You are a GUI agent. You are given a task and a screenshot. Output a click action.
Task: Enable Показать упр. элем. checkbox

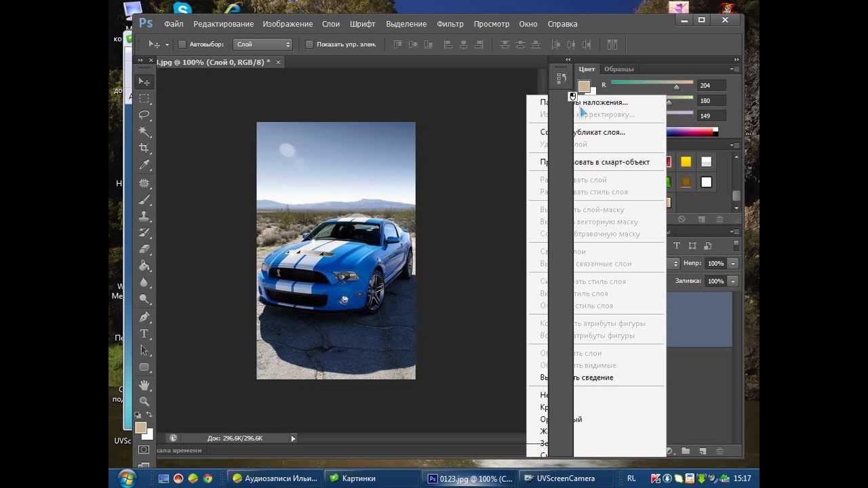(309, 44)
